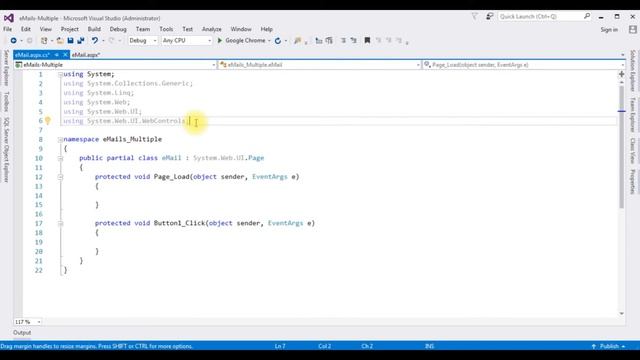Switch to the eMail.aspx tab

click(x=86, y=54)
